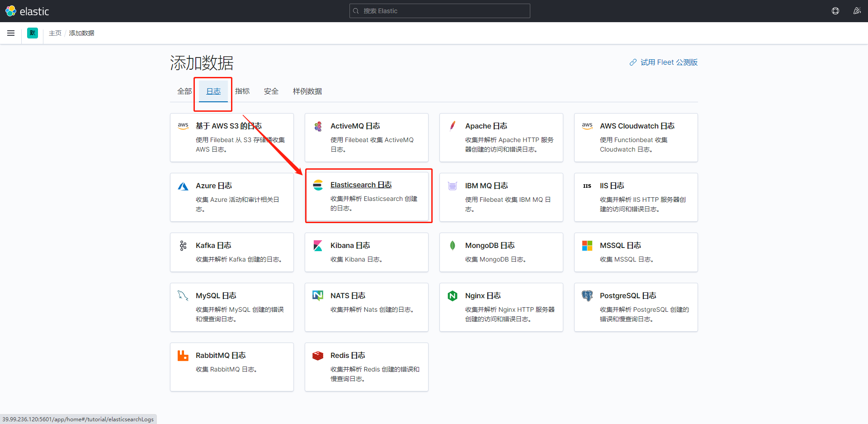Click the Elasticsearch logo icon
This screenshot has width=868, height=424.
tap(318, 185)
